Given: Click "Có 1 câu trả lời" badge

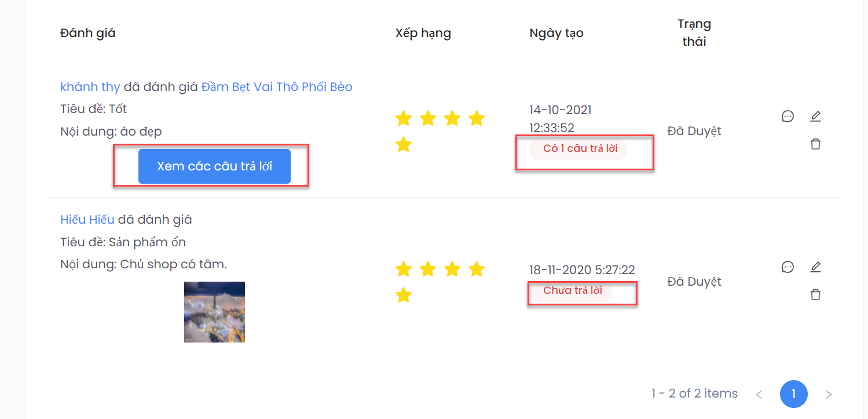Looking at the screenshot, I should pos(580,149).
